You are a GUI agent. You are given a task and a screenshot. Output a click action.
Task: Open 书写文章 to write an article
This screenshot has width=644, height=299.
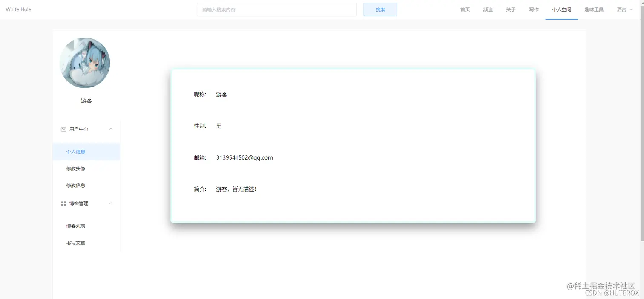[x=75, y=242]
